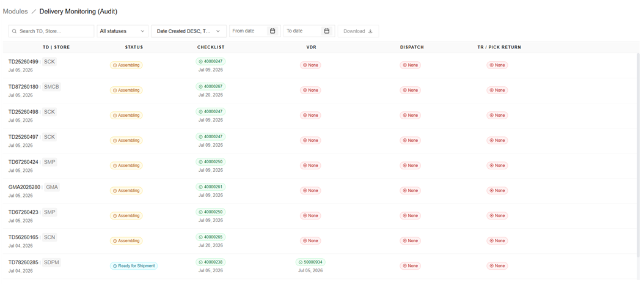The image size is (644, 285).
Task: Click the STATUS column header
Action: point(134,47)
